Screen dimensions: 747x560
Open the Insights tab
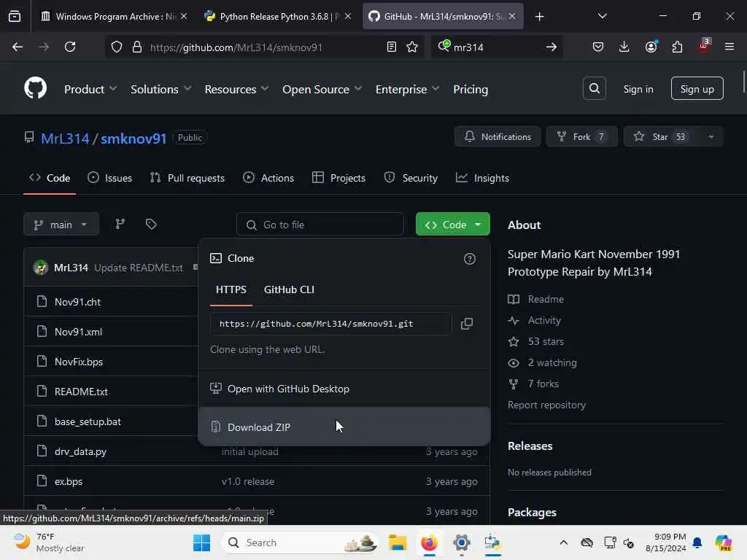(482, 178)
